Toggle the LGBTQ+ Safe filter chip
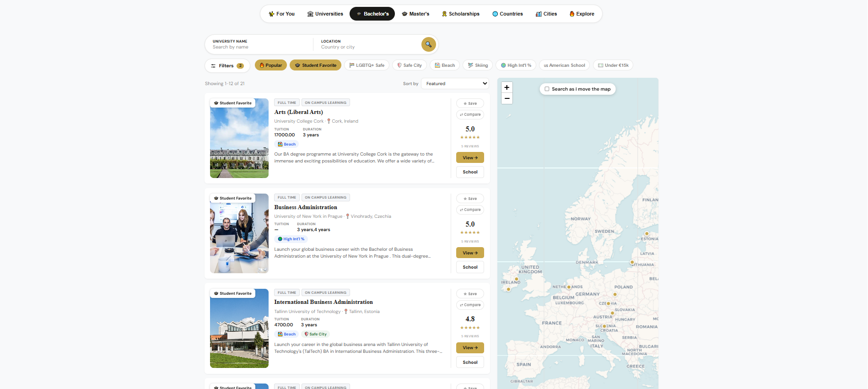The height and width of the screenshot is (389, 868). pos(367,65)
